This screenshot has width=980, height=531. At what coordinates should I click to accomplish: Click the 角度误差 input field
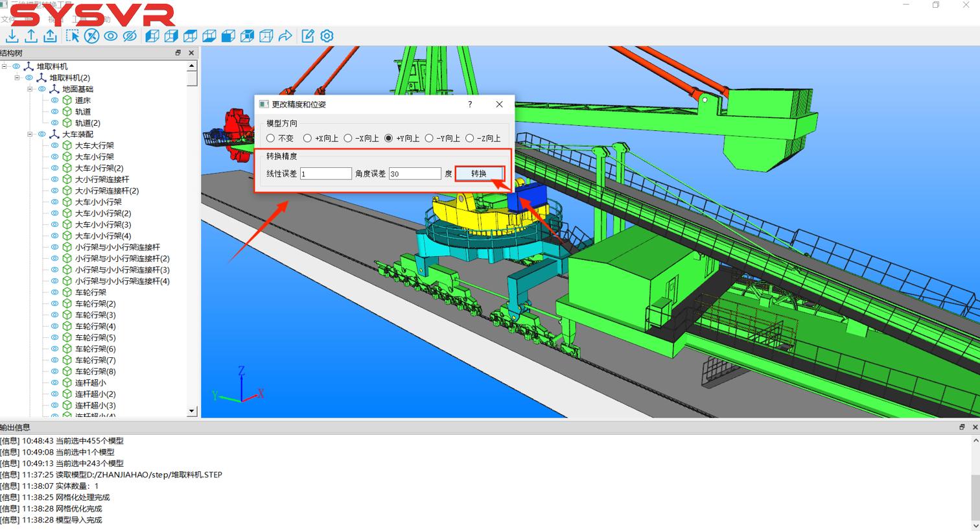coord(415,174)
